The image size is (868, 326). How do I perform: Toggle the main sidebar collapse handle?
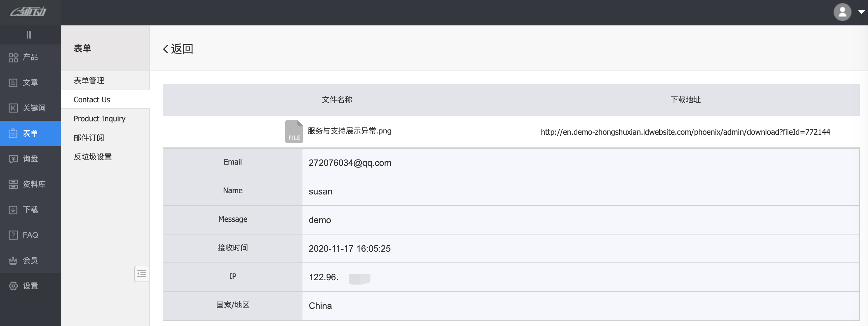click(29, 35)
